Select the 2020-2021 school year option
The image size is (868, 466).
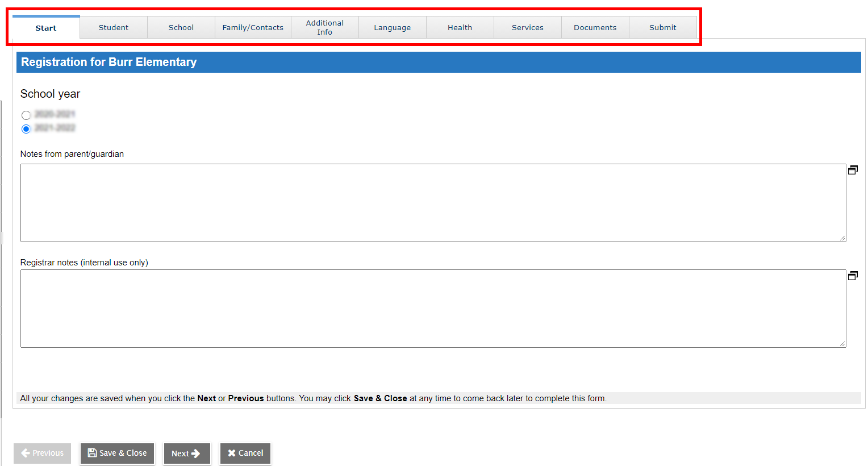click(26, 115)
